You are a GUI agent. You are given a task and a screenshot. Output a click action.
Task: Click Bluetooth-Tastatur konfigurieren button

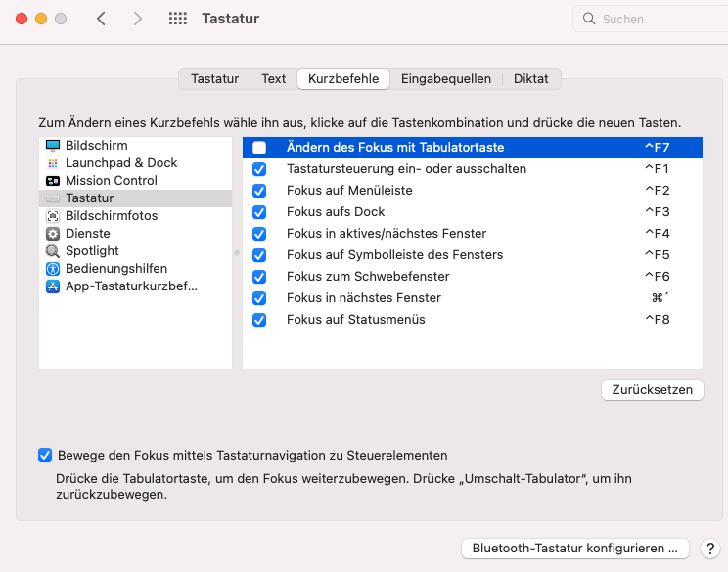pyautogui.click(x=574, y=549)
